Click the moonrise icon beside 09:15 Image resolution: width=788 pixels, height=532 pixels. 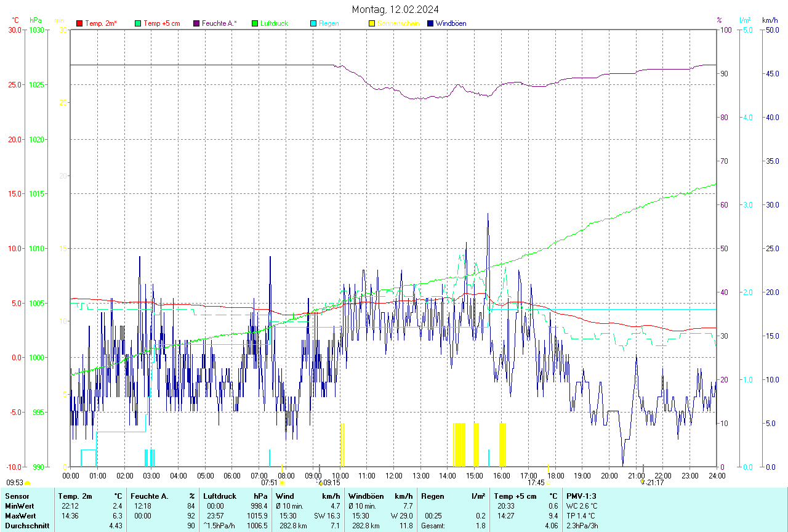click(x=321, y=483)
